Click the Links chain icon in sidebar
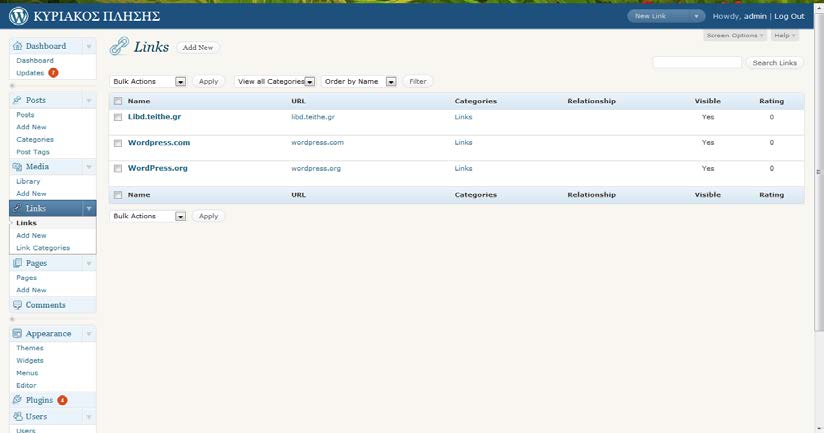This screenshot has width=824, height=433. click(x=17, y=208)
